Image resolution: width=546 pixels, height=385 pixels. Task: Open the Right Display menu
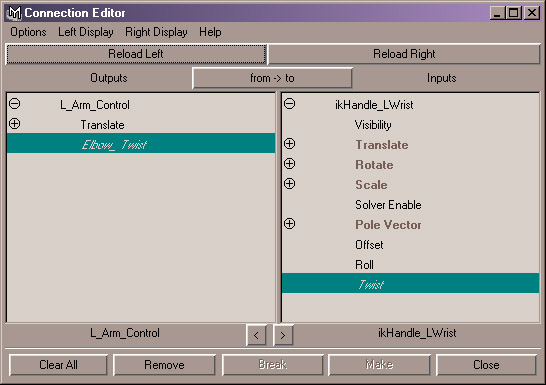click(x=156, y=32)
